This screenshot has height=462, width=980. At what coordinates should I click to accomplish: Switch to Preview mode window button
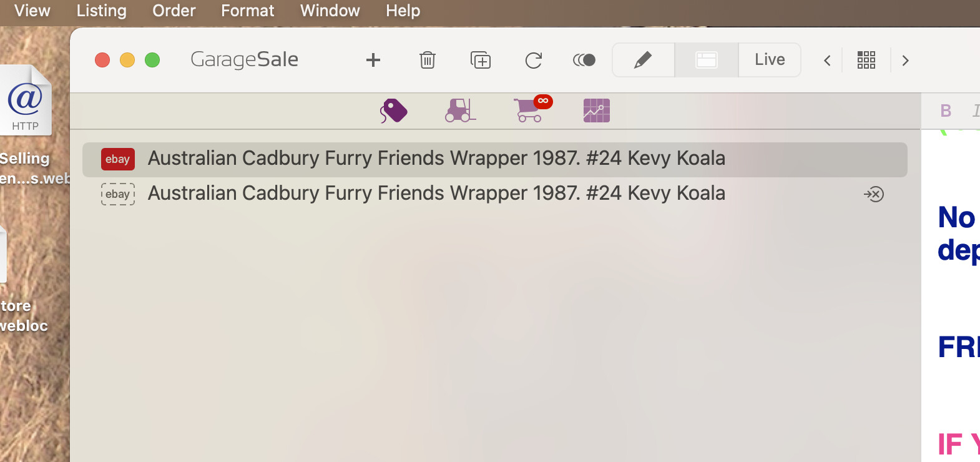pos(707,60)
